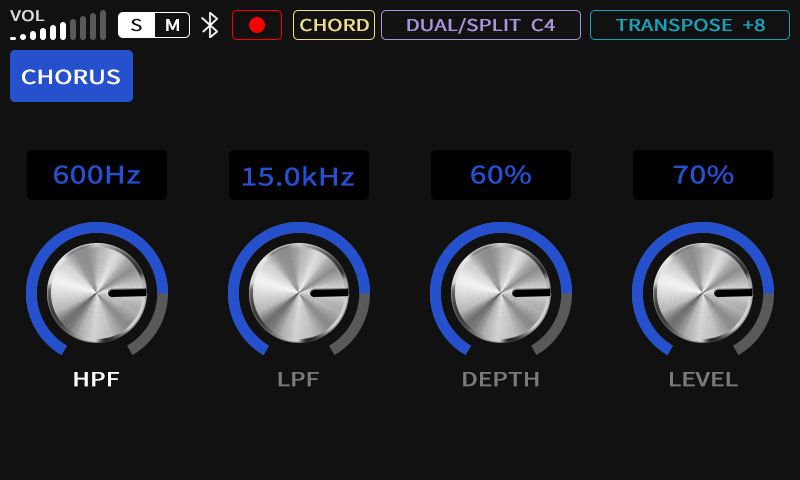Select the 60% depth value display
This screenshot has width=800, height=480.
click(x=501, y=175)
